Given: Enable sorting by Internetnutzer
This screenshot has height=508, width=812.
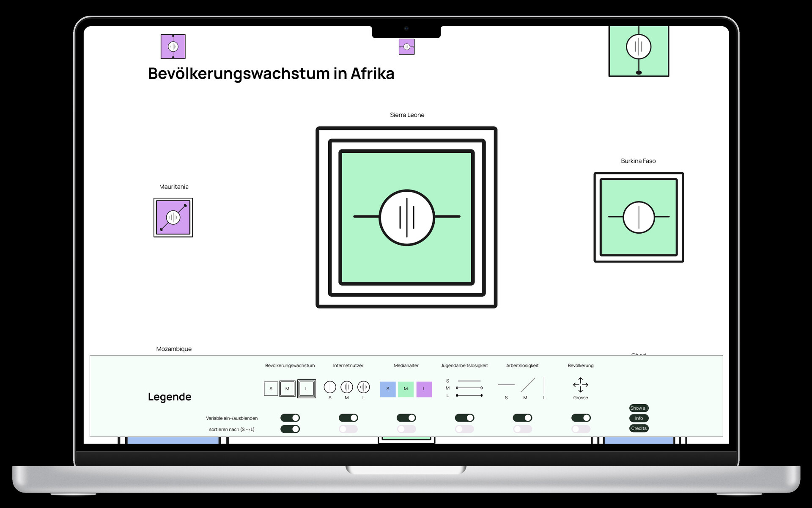Looking at the screenshot, I should 348,429.
